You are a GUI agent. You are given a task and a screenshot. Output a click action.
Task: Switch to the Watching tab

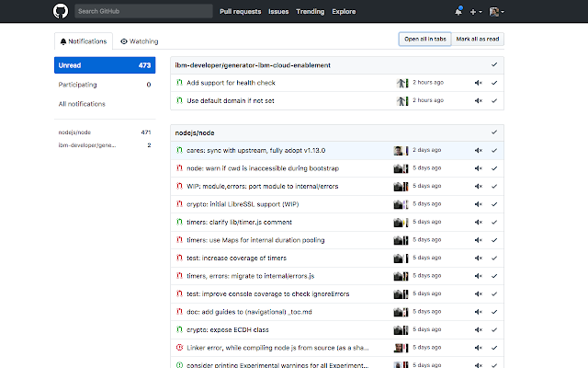coord(139,41)
